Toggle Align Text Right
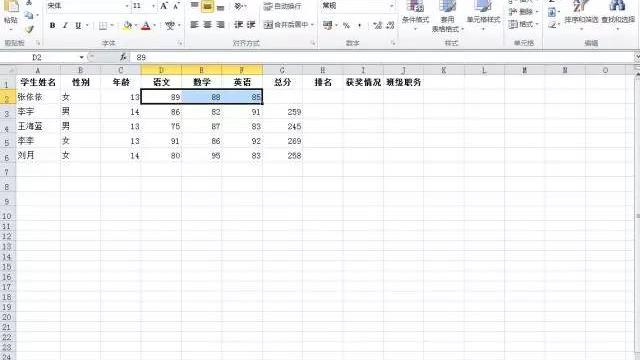The width and height of the screenshot is (640, 360). point(220,25)
